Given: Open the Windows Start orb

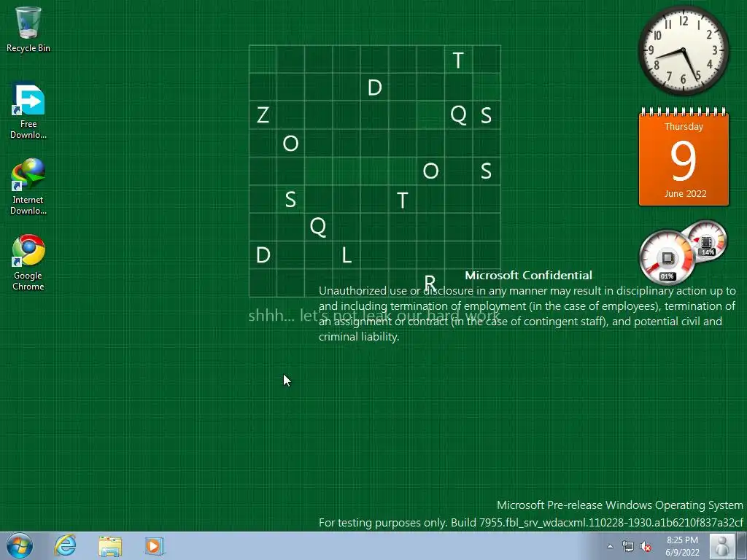Looking at the screenshot, I should point(20,545).
